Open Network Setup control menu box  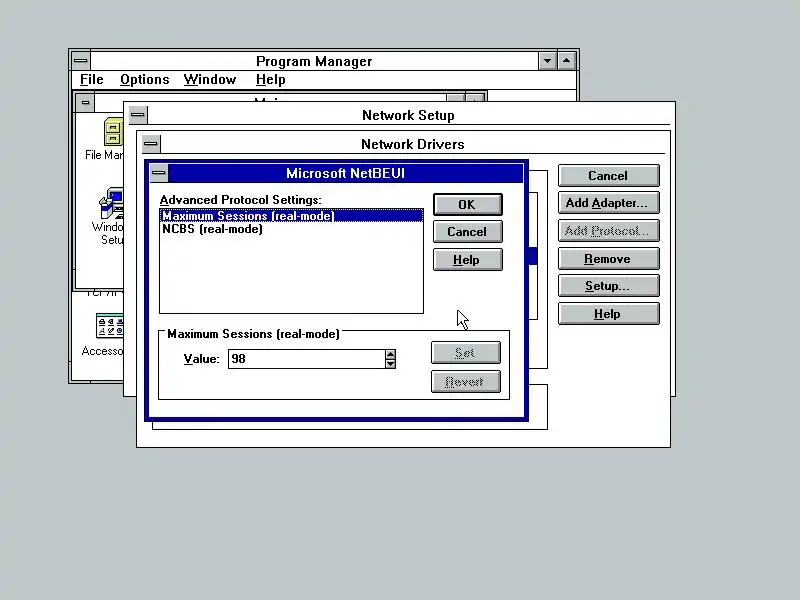coord(138,115)
